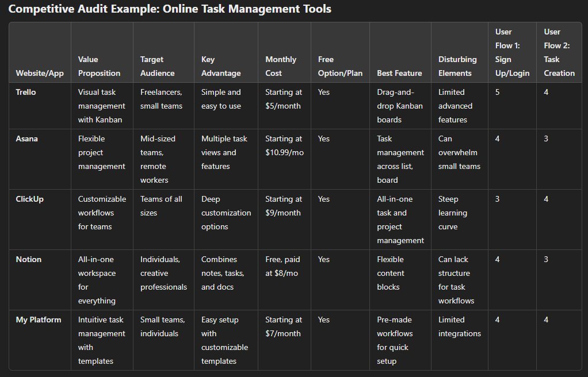Image resolution: width=588 pixels, height=377 pixels.
Task: Select the 'Flexible content blocks' cell
Action: (x=391, y=273)
